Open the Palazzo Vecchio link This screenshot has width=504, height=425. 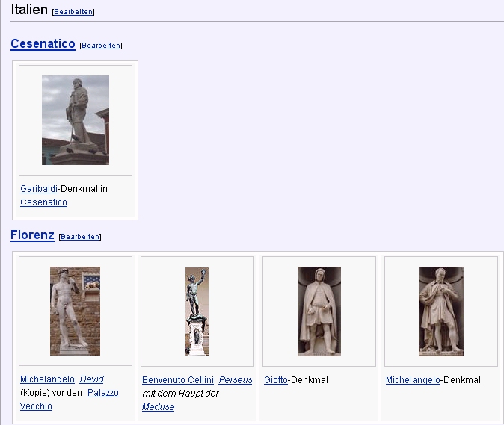click(x=102, y=393)
